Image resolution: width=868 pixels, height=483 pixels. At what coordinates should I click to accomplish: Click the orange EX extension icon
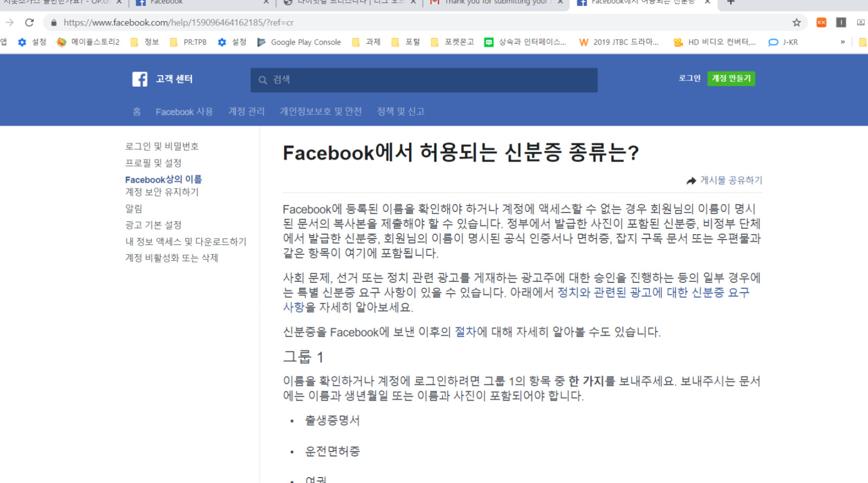(x=821, y=22)
